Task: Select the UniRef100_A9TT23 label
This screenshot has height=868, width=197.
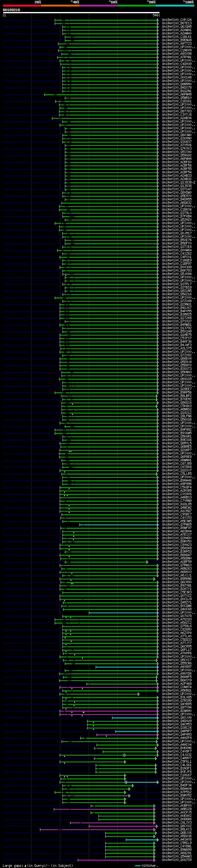Action: (x=177, y=43)
